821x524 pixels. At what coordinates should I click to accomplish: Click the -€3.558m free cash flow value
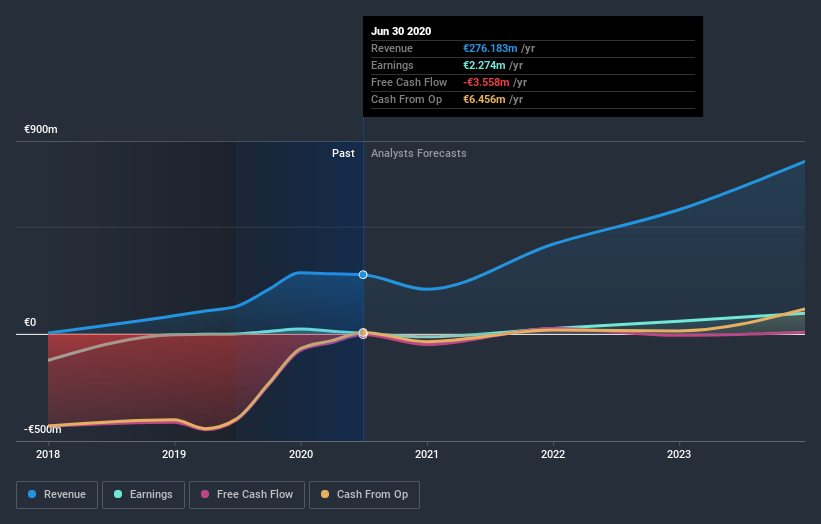(486, 82)
